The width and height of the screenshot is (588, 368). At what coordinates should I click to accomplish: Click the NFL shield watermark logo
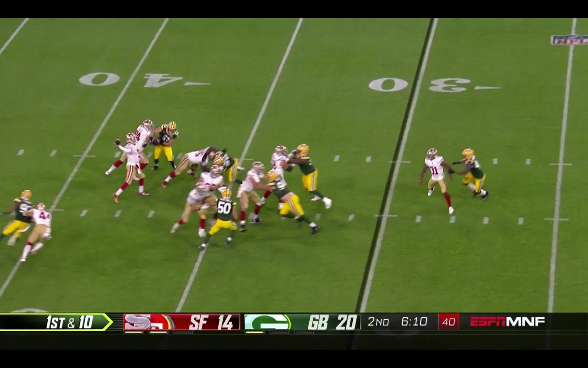[x=569, y=40]
